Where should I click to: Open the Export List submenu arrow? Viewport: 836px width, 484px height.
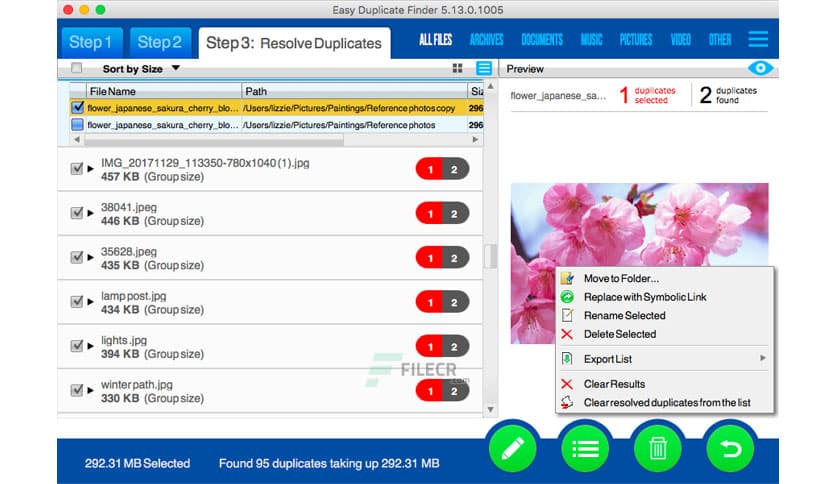(762, 358)
